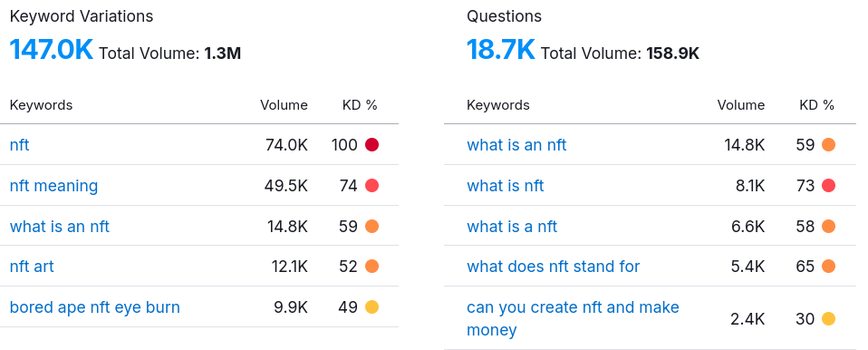This screenshot has height=350, width=868.
Task: Open 'bored ape nft eye burn' keyword
Action: click(x=94, y=307)
